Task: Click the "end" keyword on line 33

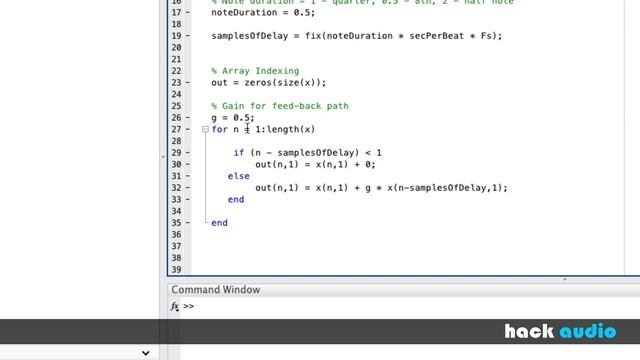Action: (x=236, y=200)
